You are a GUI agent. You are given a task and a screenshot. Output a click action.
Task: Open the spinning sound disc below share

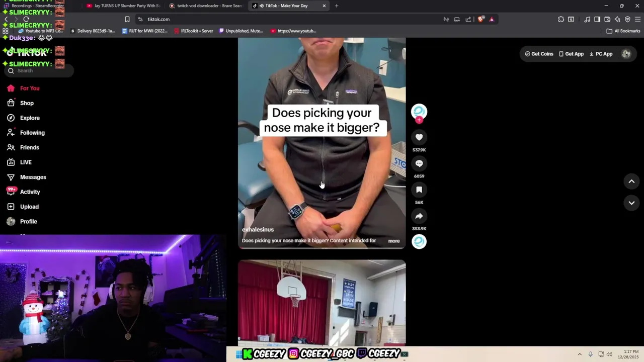419,241
